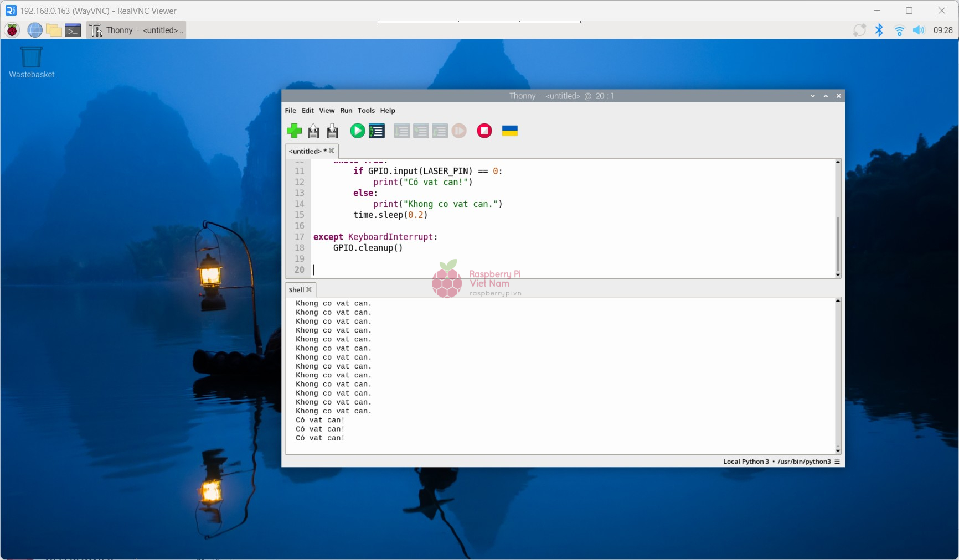
Task: Click the Thonny taskbar window button
Action: click(136, 30)
